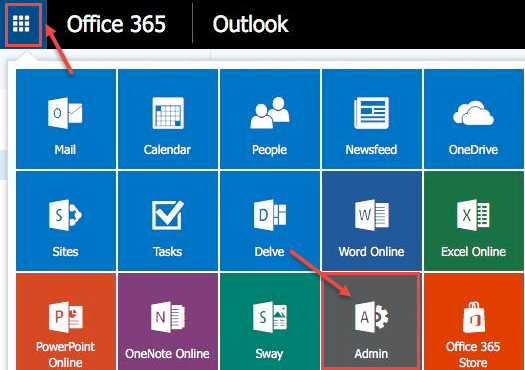Launch the People app tile
This screenshot has height=370, width=525.
click(270, 119)
